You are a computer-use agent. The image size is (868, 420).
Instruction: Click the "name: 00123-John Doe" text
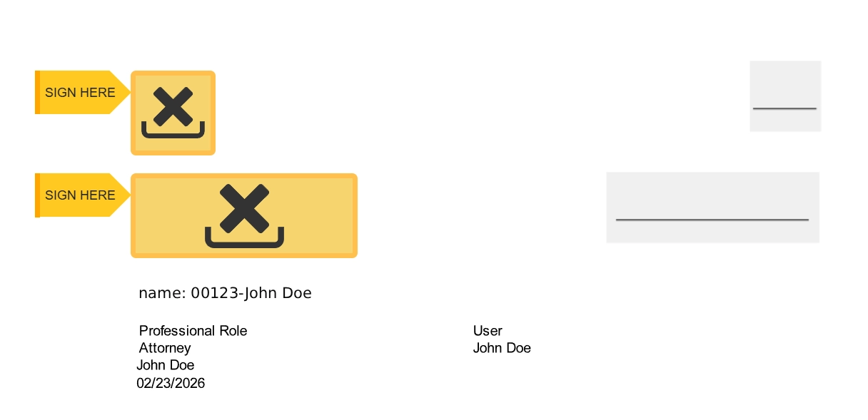(225, 293)
